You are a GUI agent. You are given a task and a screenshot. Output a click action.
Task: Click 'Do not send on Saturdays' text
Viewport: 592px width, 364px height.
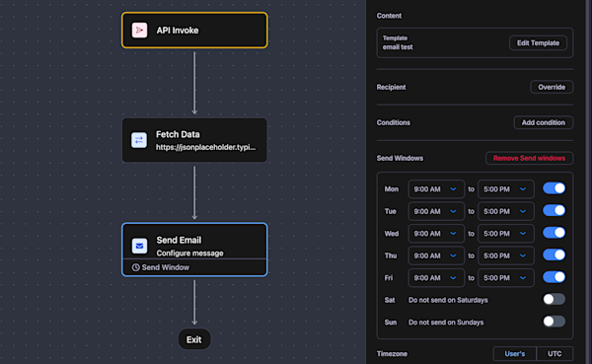click(448, 300)
